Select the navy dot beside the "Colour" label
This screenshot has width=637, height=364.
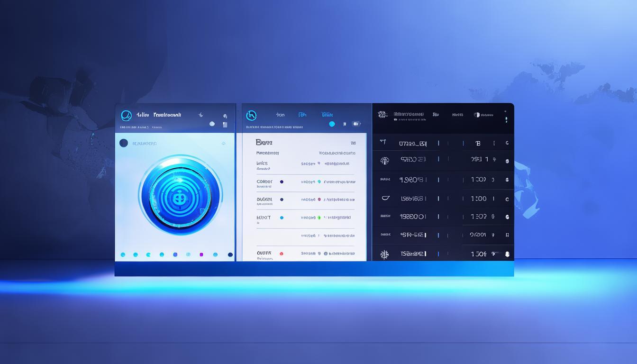click(x=282, y=182)
